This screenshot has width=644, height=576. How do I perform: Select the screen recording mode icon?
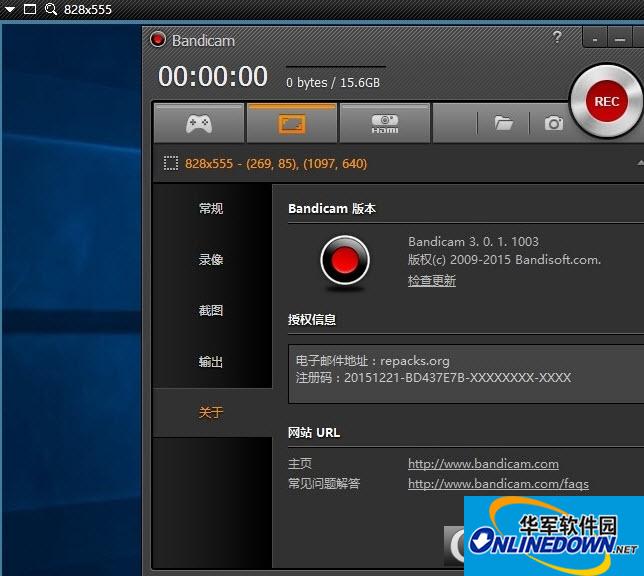click(x=291, y=124)
